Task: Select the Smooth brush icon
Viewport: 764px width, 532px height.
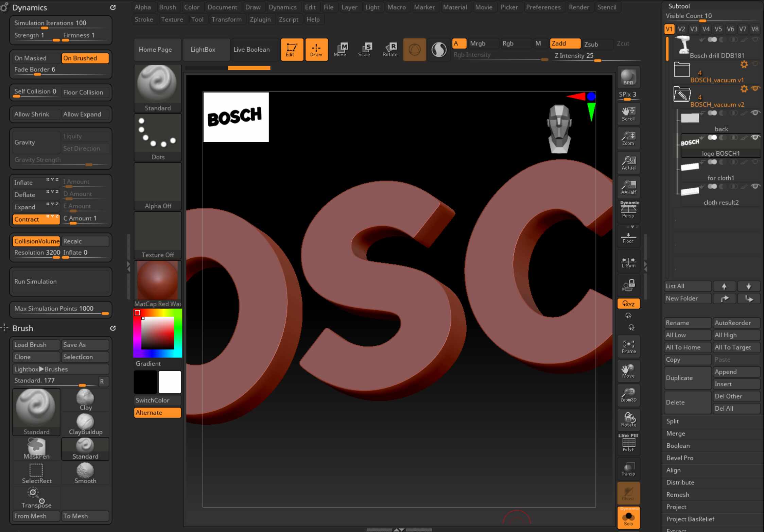Action: coord(85,473)
